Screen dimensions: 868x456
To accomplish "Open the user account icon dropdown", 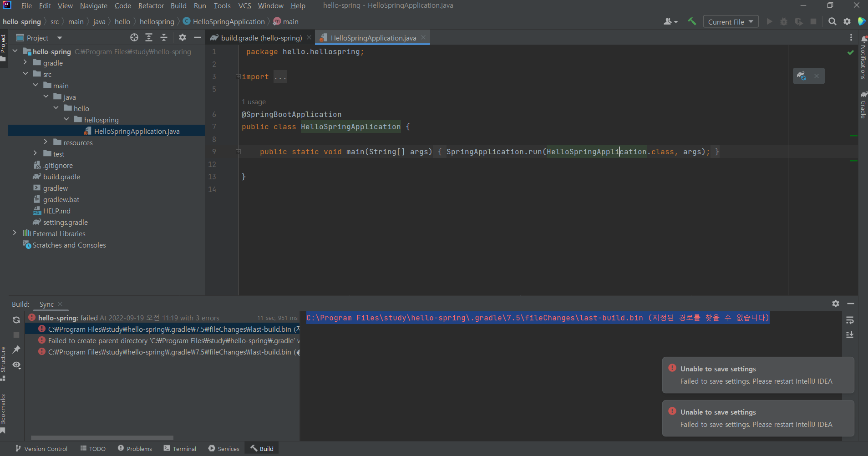I will [x=670, y=21].
